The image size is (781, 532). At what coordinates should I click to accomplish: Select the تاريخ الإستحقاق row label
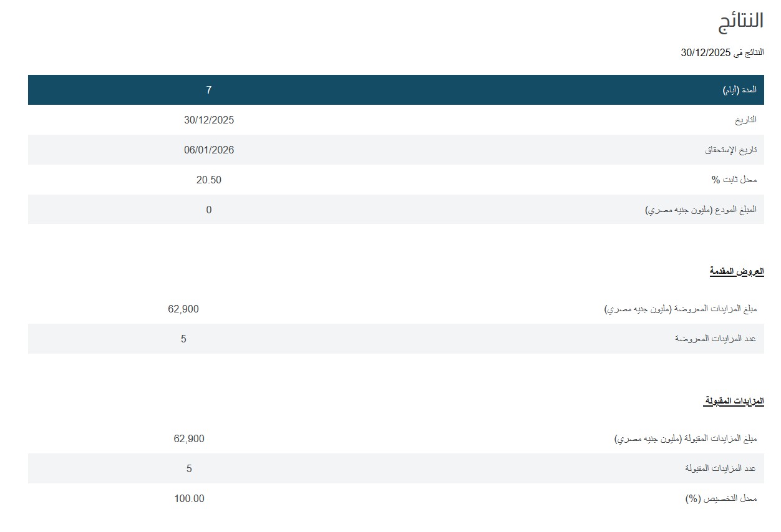[x=730, y=150]
